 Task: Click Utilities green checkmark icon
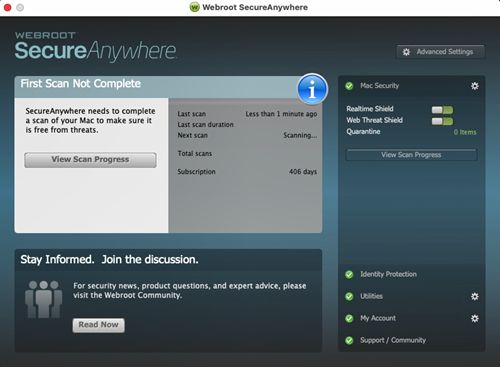click(x=349, y=296)
